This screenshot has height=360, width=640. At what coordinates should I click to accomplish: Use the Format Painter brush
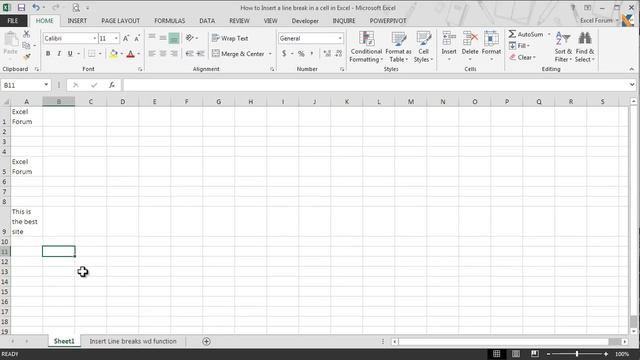pyautogui.click(x=27, y=56)
